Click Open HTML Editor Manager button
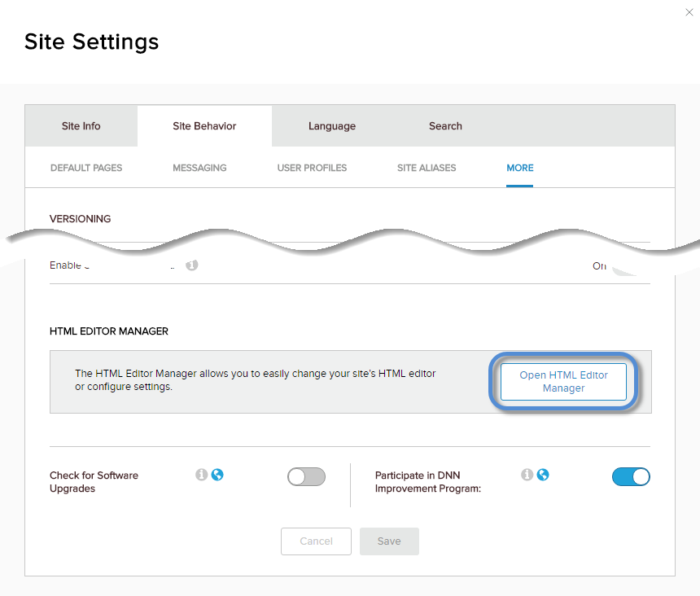Image resolution: width=700 pixels, height=596 pixels. coord(563,382)
